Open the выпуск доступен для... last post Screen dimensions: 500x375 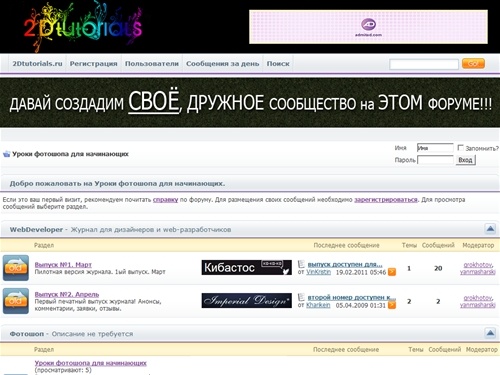(x=345, y=264)
